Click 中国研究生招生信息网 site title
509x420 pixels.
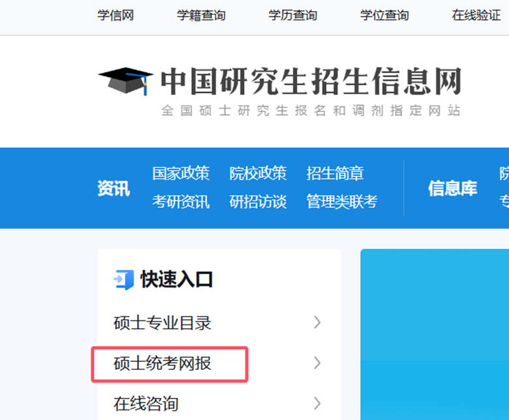point(311,82)
